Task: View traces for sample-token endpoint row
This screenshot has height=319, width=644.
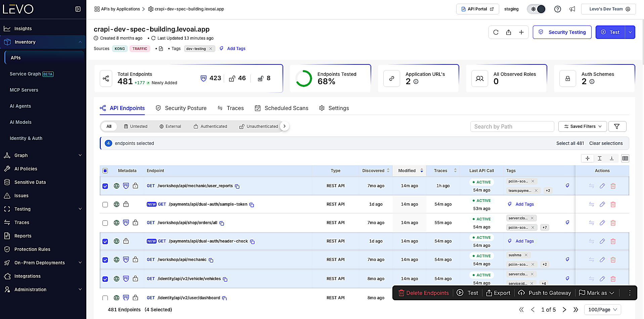Action: coord(592,204)
